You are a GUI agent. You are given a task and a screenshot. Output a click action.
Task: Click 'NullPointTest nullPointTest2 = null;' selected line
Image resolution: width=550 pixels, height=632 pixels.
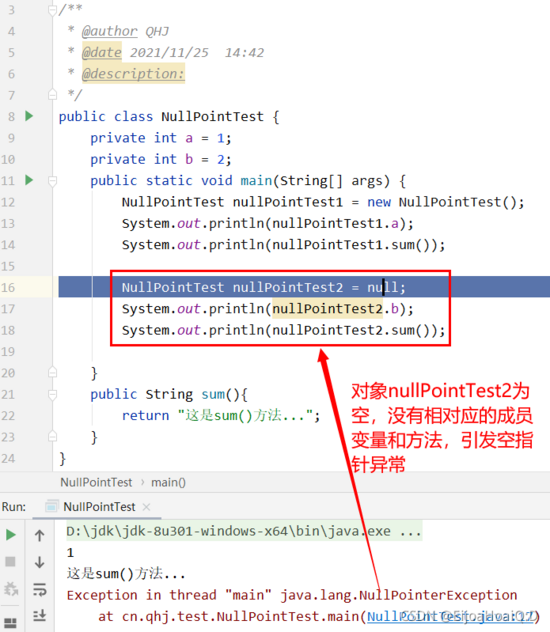(264, 287)
